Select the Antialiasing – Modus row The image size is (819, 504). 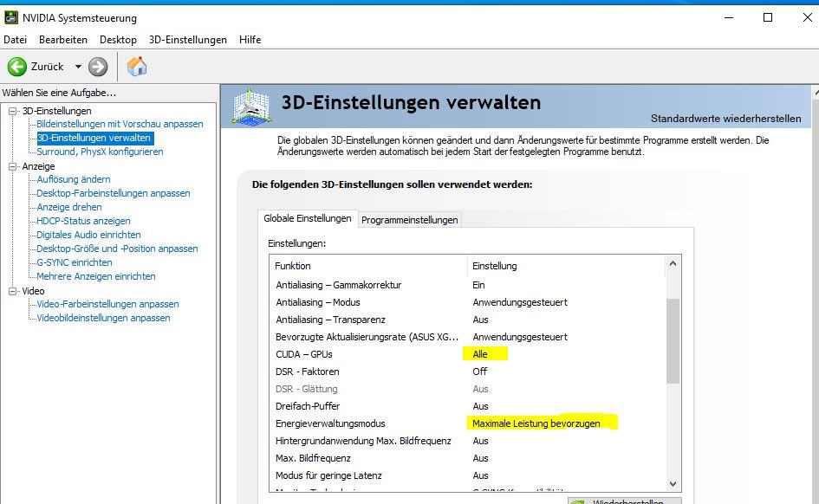click(467, 302)
